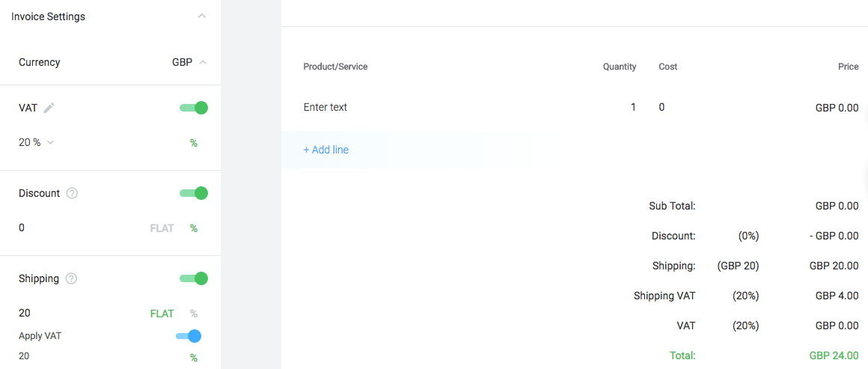Image resolution: width=868 pixels, height=369 pixels.
Task: Click the Enter text product field
Action: tap(325, 108)
